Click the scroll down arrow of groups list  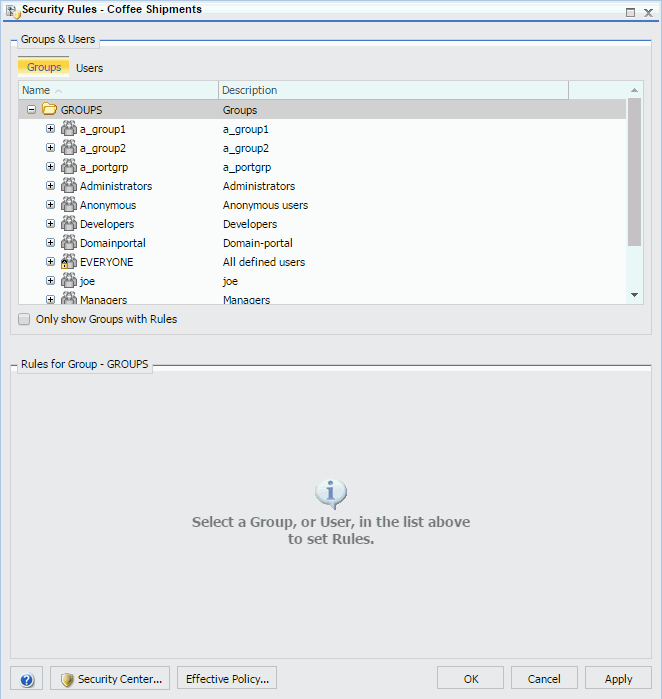pyautogui.click(x=634, y=295)
